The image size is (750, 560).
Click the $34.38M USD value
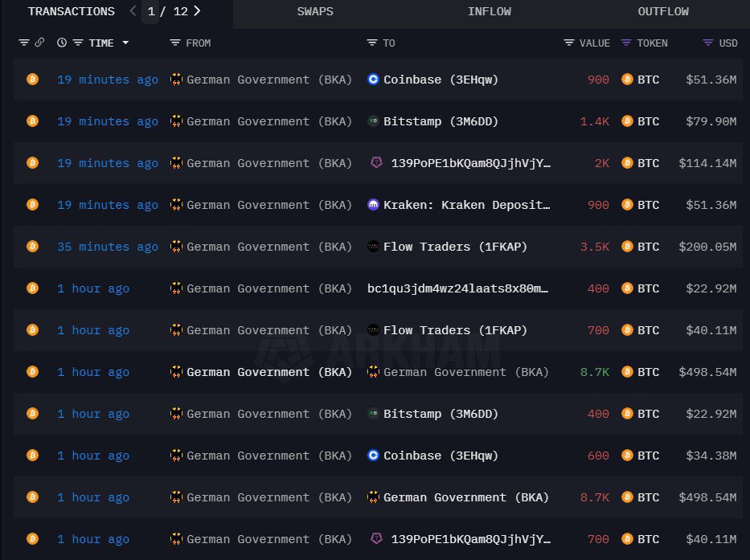coord(711,456)
